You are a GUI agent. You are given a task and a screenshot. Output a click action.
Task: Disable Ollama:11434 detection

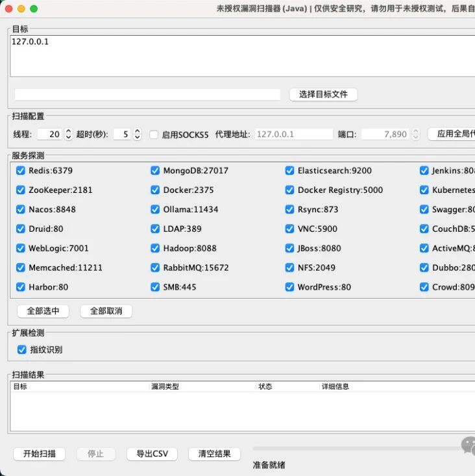point(155,210)
